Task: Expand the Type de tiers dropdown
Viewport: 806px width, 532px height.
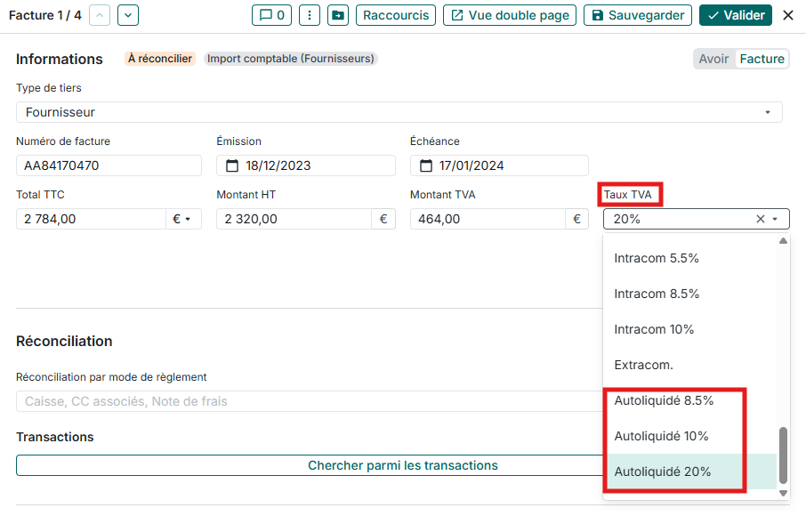Action: pos(767,112)
